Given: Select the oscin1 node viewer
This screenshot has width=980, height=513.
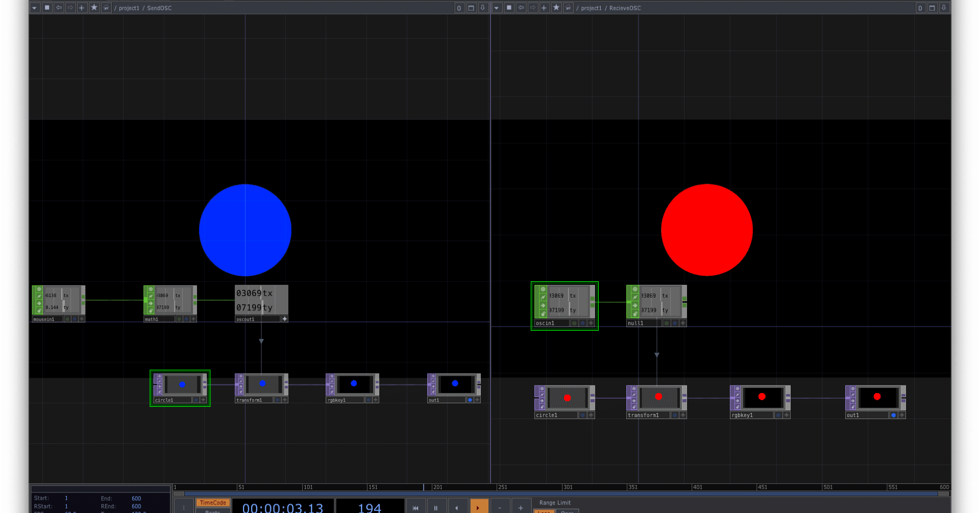Looking at the screenshot, I should (x=569, y=302).
